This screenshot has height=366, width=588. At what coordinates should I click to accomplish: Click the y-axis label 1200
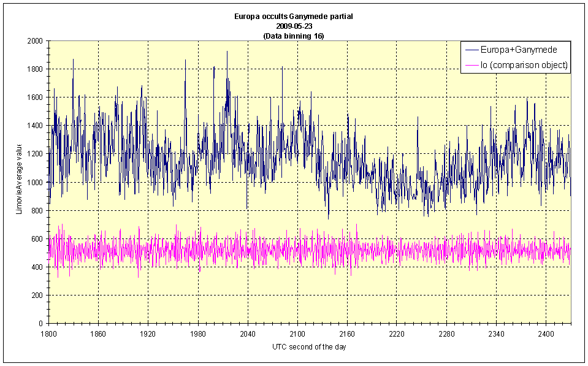35,154
